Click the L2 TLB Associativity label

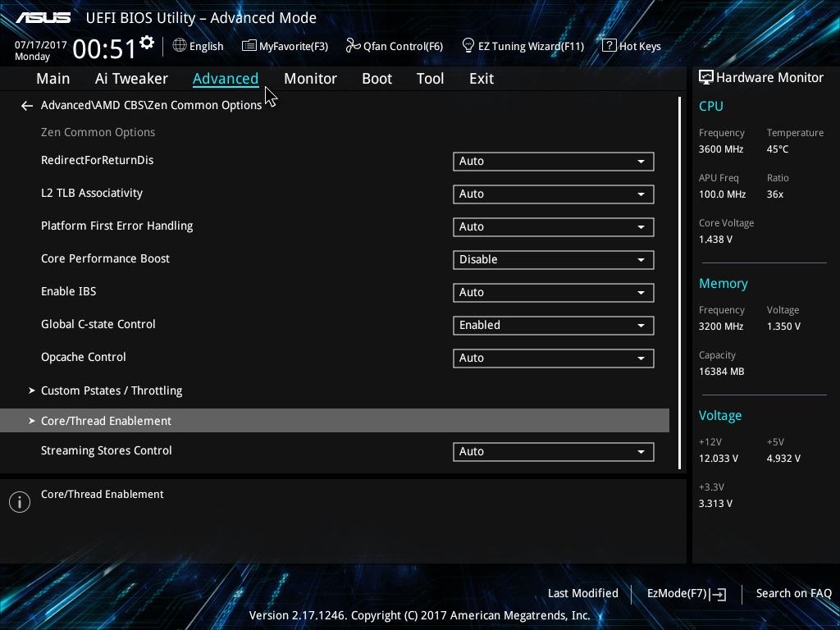click(92, 192)
